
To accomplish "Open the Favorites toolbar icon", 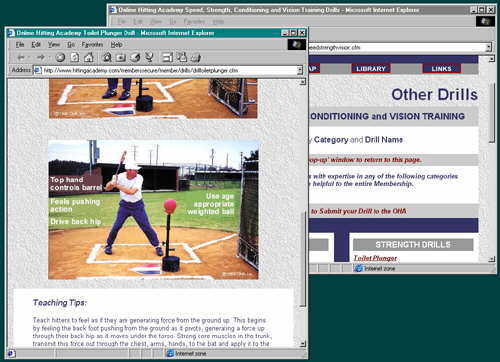I will (121, 57).
